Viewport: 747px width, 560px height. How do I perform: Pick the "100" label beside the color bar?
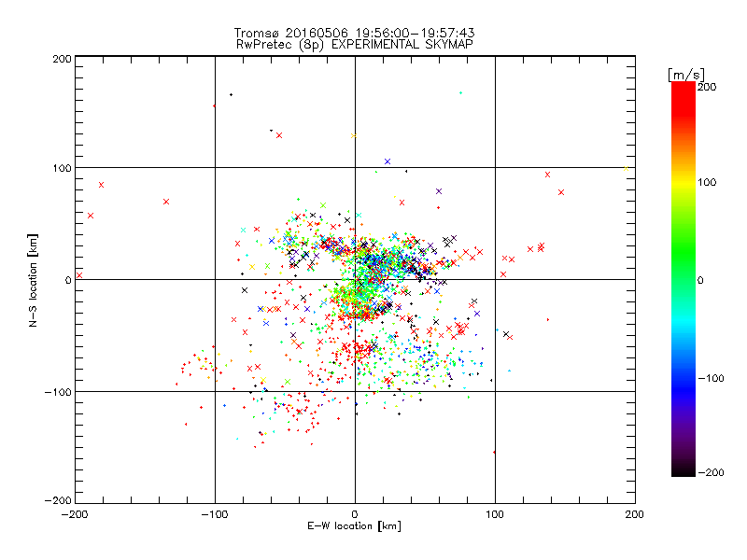pyautogui.click(x=707, y=182)
